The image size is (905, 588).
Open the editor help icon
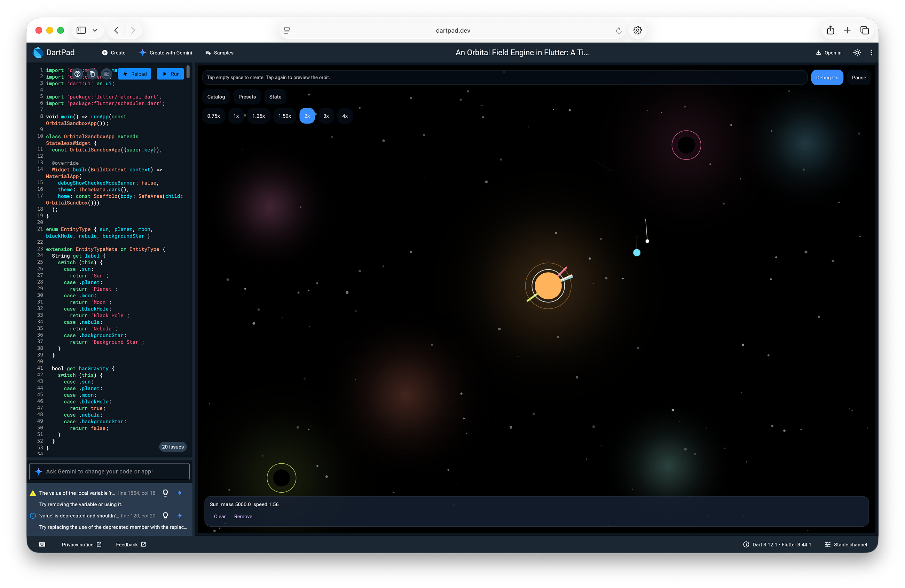coord(78,74)
